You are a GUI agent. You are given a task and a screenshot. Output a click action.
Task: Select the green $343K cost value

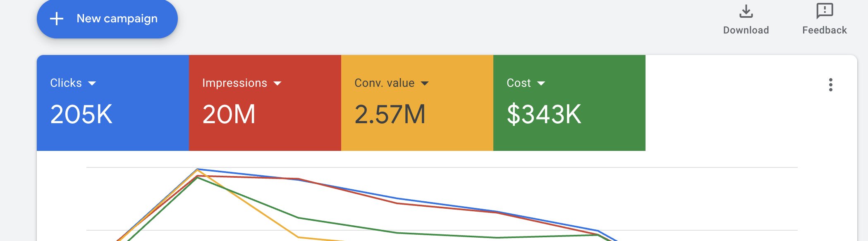[544, 115]
